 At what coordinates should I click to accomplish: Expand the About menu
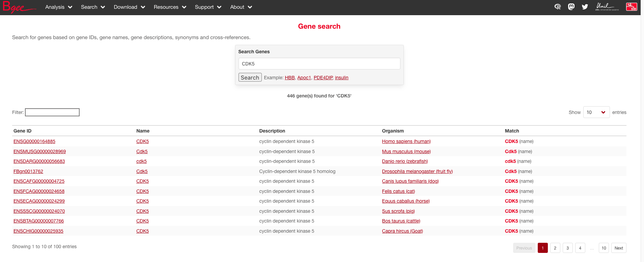pos(241,7)
